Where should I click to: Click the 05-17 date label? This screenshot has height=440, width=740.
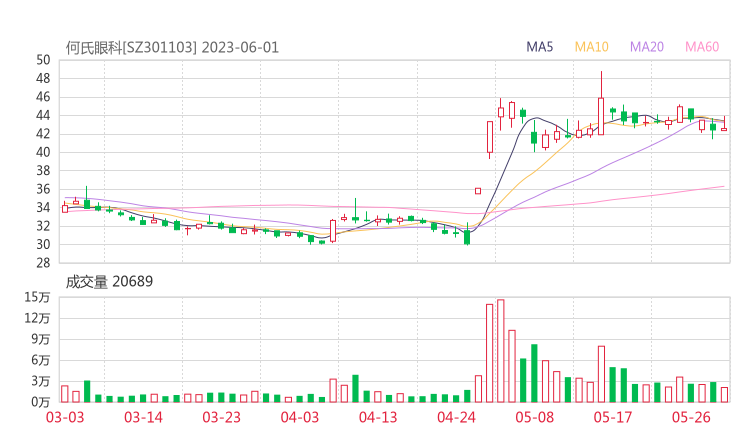click(613, 417)
